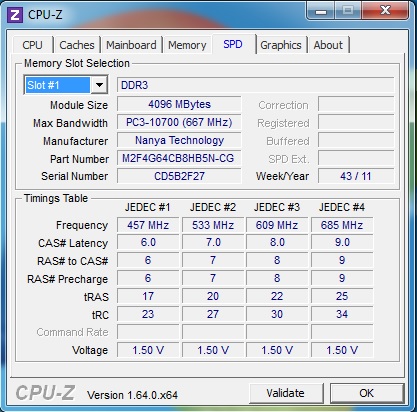
Task: Click the 457 MHz frequency cell
Action: tap(148, 225)
